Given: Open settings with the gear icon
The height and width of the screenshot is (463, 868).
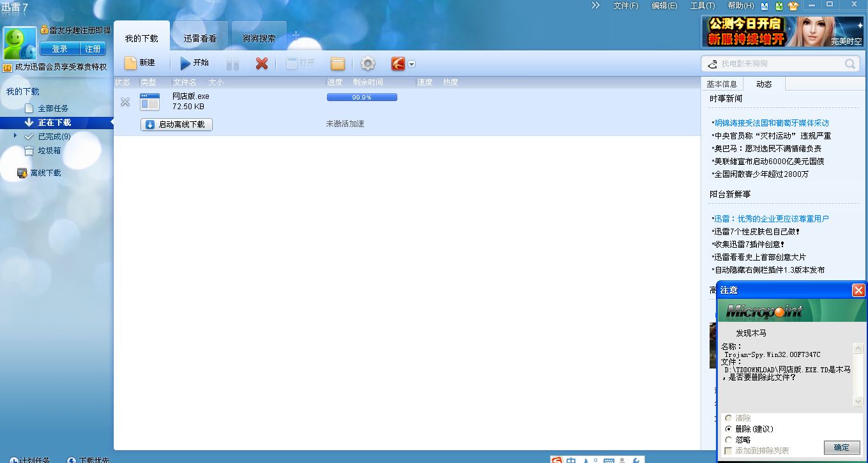Looking at the screenshot, I should [367, 64].
